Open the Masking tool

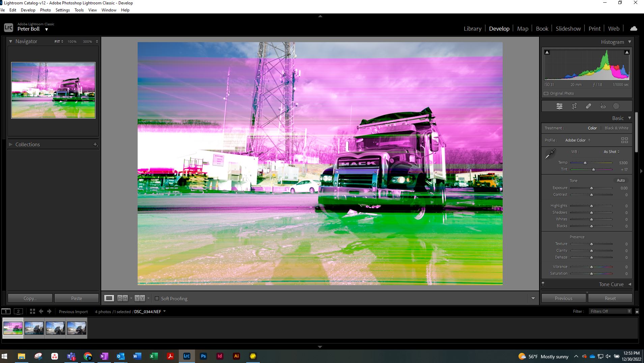[616, 106]
